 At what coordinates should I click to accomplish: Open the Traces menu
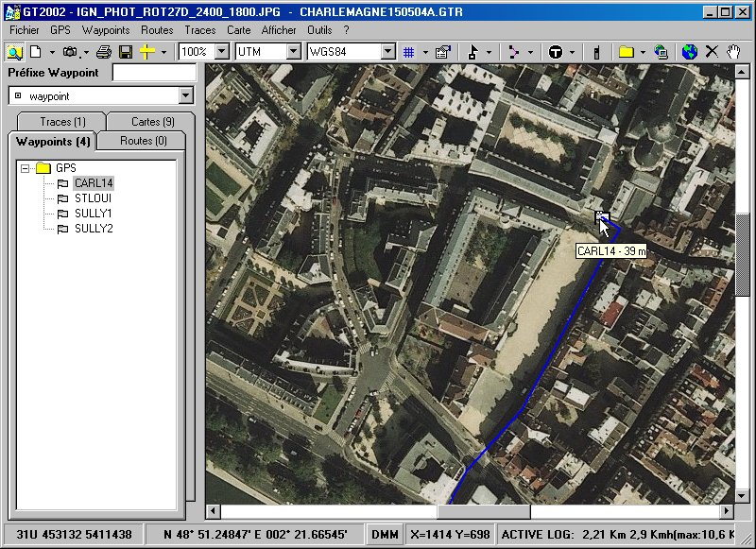pos(199,30)
